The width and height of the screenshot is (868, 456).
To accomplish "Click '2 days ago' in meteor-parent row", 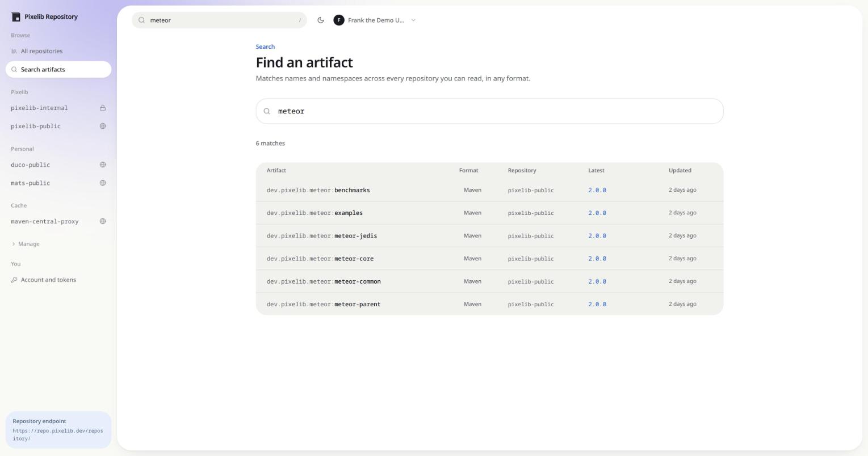I will point(682,304).
